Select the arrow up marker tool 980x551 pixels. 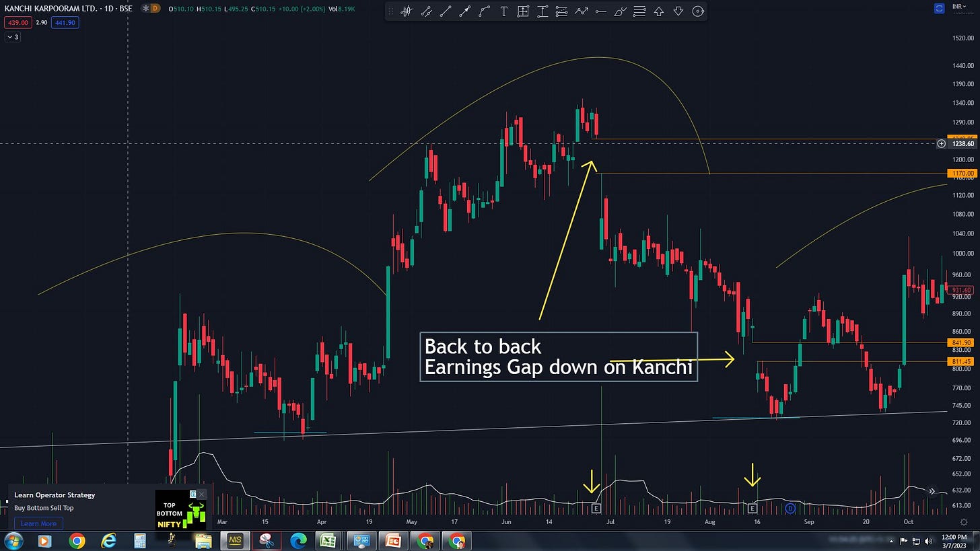[659, 11]
